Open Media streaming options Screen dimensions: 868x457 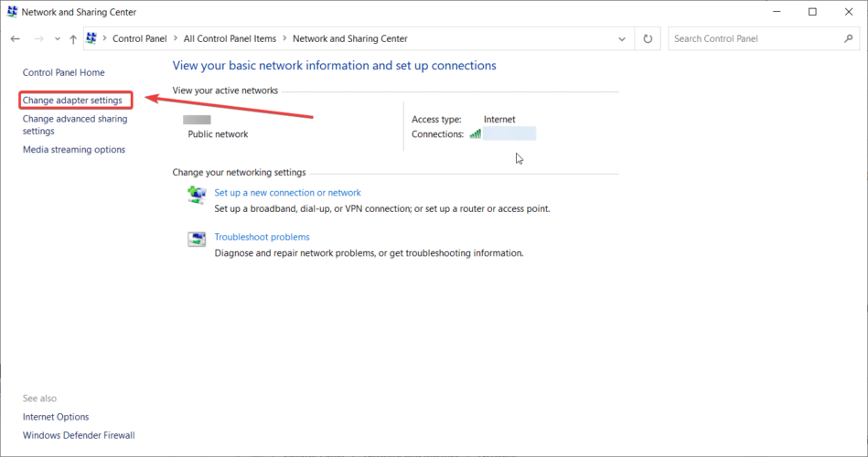pyautogui.click(x=73, y=149)
